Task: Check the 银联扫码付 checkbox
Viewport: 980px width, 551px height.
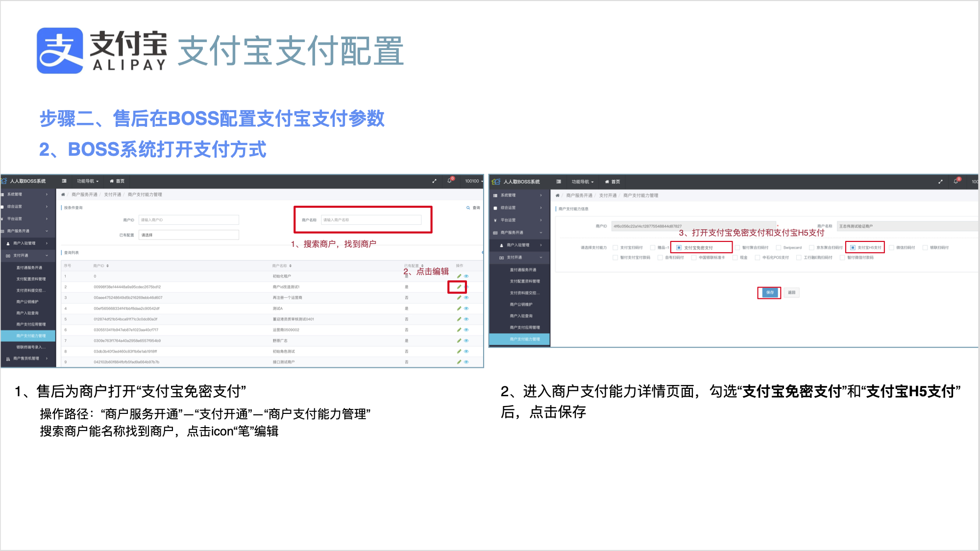Action: point(926,248)
